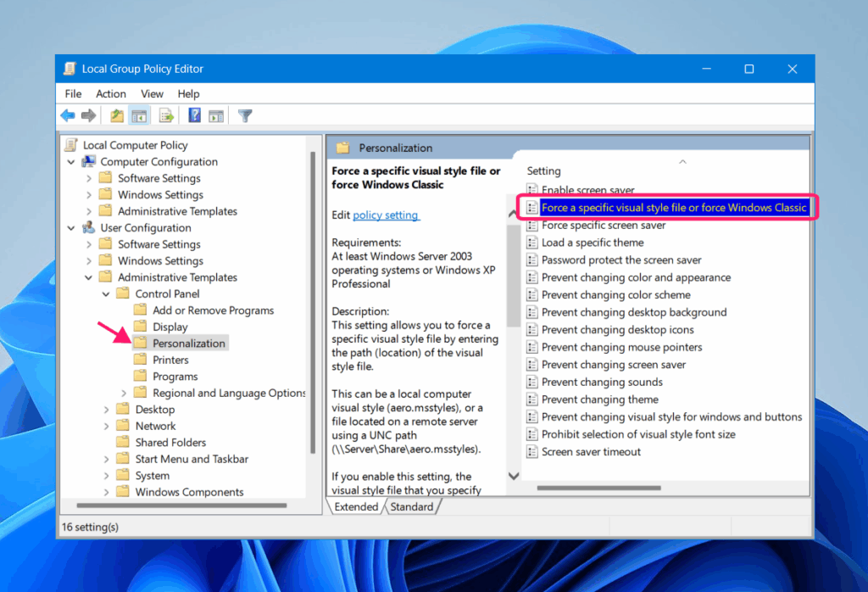Expand Regional and Language Options node
Image resolution: width=868 pixels, height=592 pixels.
pos(124,394)
